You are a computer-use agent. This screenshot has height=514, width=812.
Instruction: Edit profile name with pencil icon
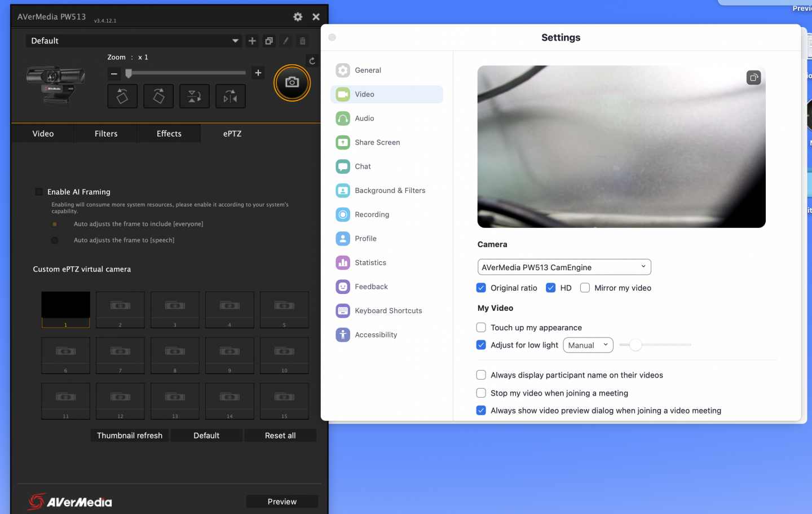coord(286,41)
